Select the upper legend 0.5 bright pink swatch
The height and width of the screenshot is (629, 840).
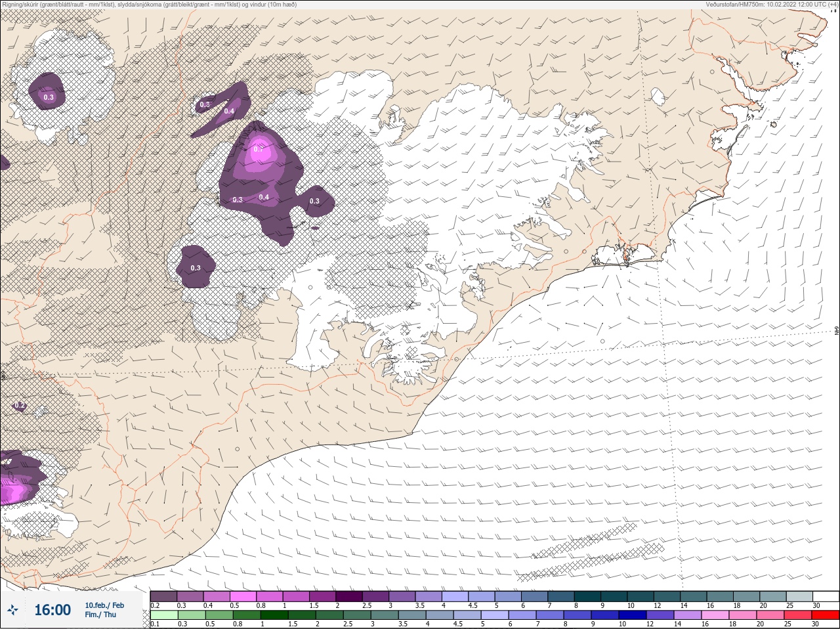(x=243, y=596)
